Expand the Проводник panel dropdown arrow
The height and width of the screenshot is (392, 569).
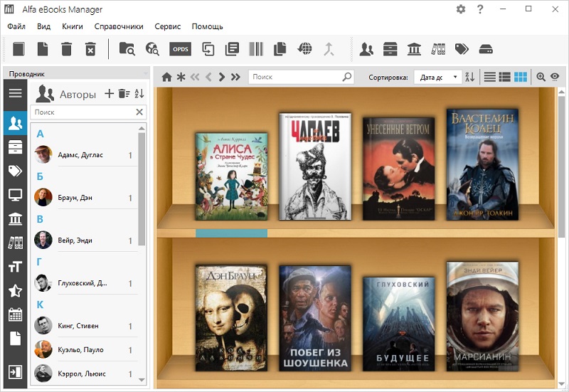(x=146, y=74)
